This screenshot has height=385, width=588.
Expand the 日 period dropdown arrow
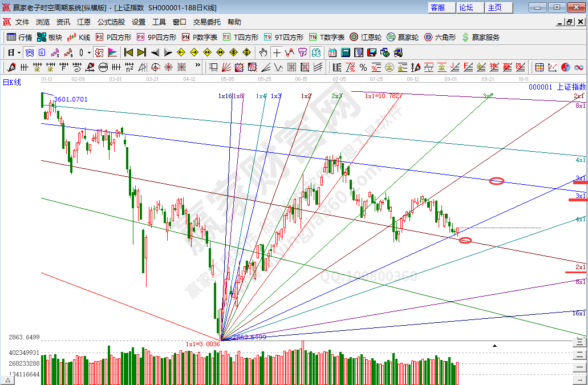pos(19,52)
